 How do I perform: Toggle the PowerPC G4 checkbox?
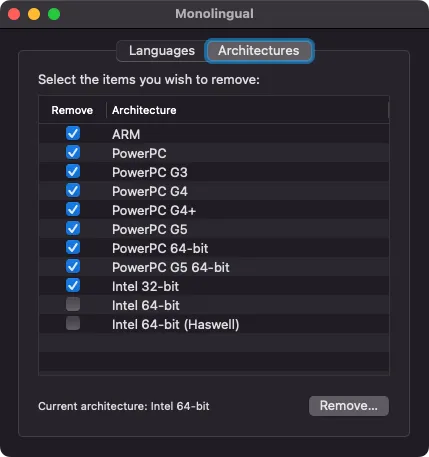73,190
